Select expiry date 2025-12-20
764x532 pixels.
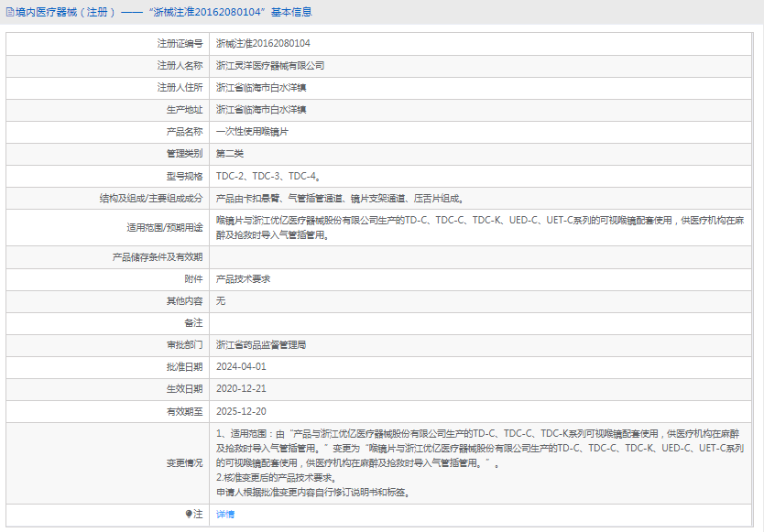(x=241, y=412)
